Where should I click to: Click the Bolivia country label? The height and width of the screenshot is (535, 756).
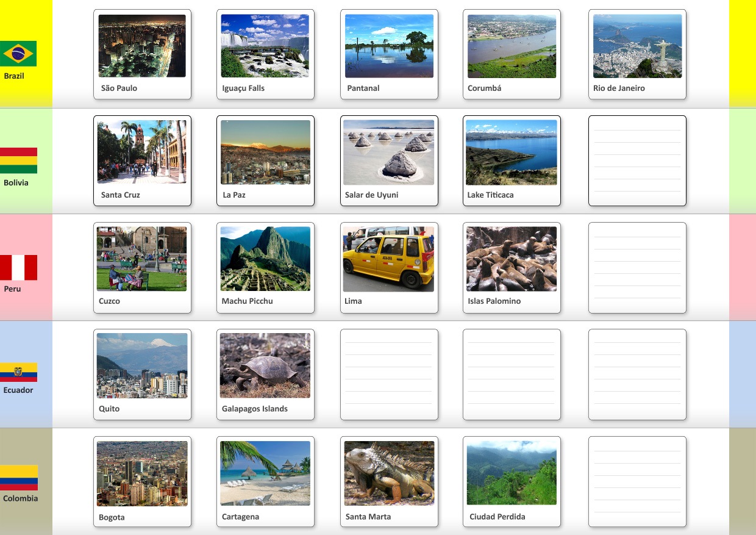tap(16, 182)
